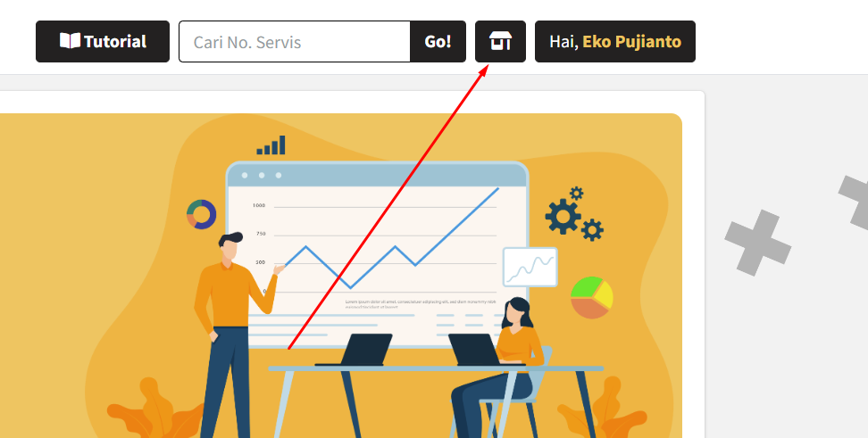Click the left laptop on the table
Viewport: 868px width, 438px height.
355,350
